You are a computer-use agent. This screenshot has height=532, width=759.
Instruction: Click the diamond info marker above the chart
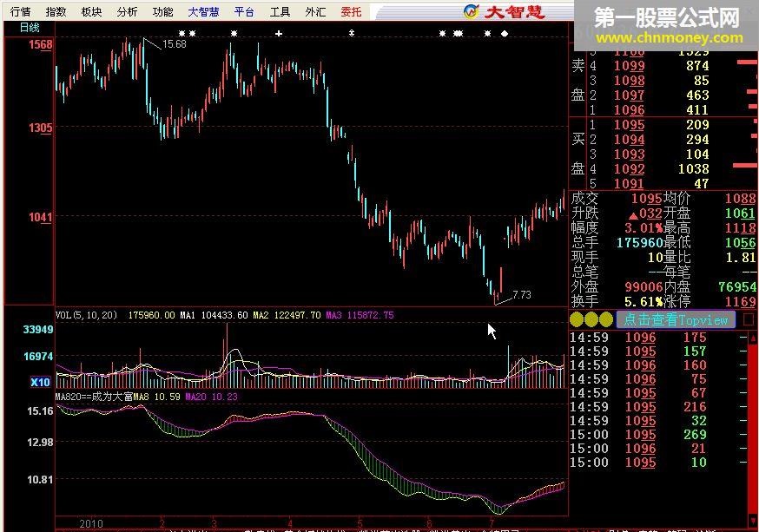(x=505, y=33)
